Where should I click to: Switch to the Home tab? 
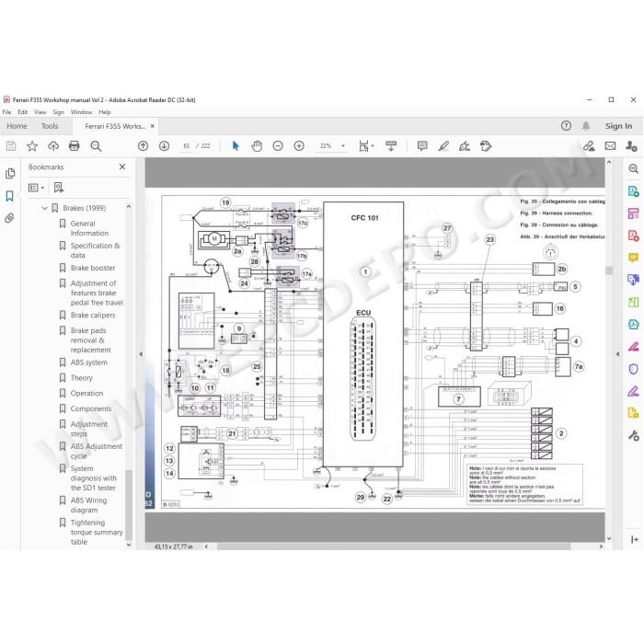[x=17, y=127]
